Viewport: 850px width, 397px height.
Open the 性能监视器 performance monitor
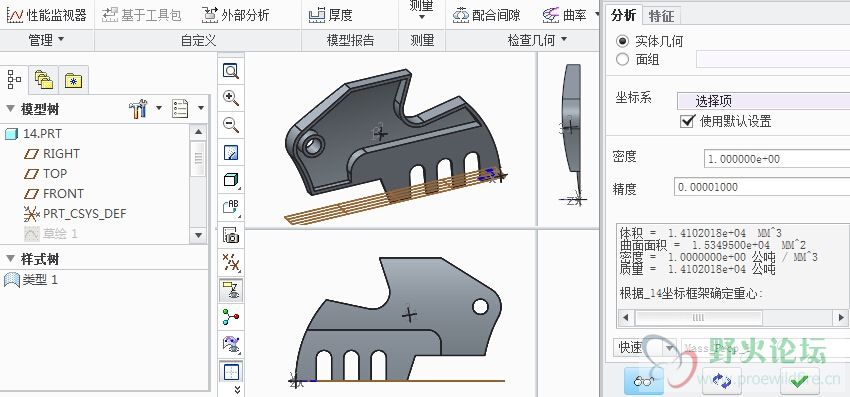tap(47, 15)
